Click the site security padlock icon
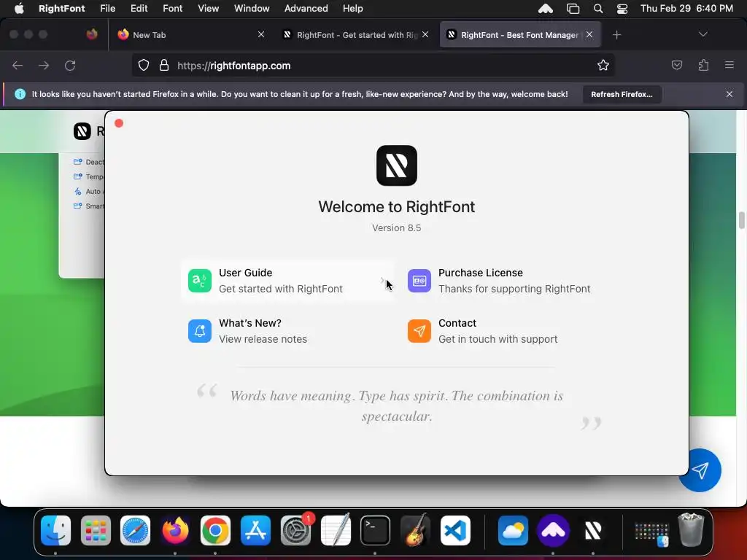Screen dimensions: 747x560 164,65
